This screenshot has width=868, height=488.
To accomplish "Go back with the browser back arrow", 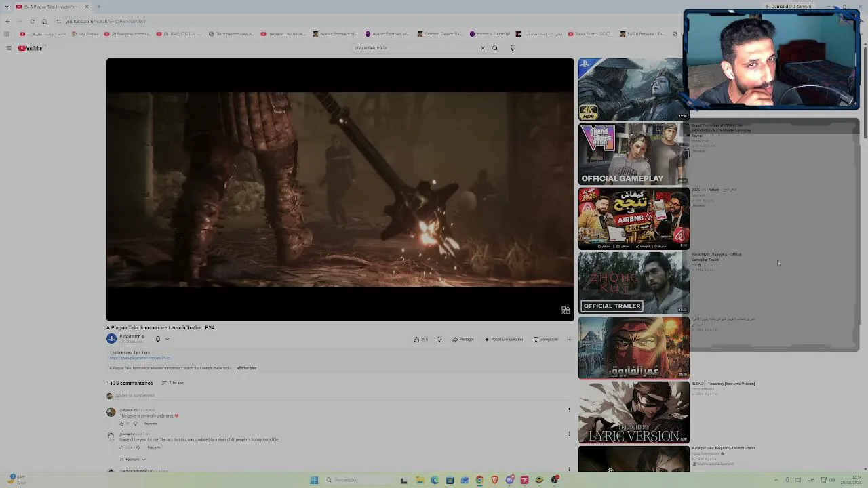I will 7,21.
